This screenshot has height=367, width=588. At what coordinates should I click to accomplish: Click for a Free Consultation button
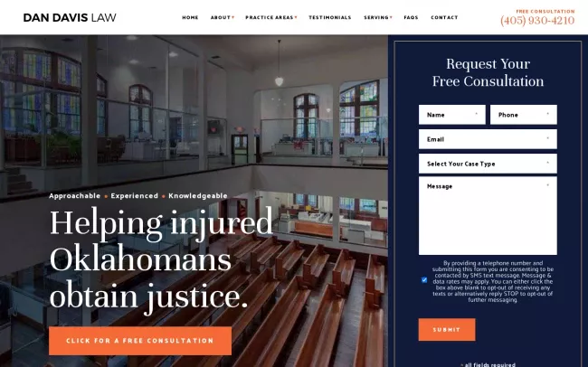coord(140,341)
